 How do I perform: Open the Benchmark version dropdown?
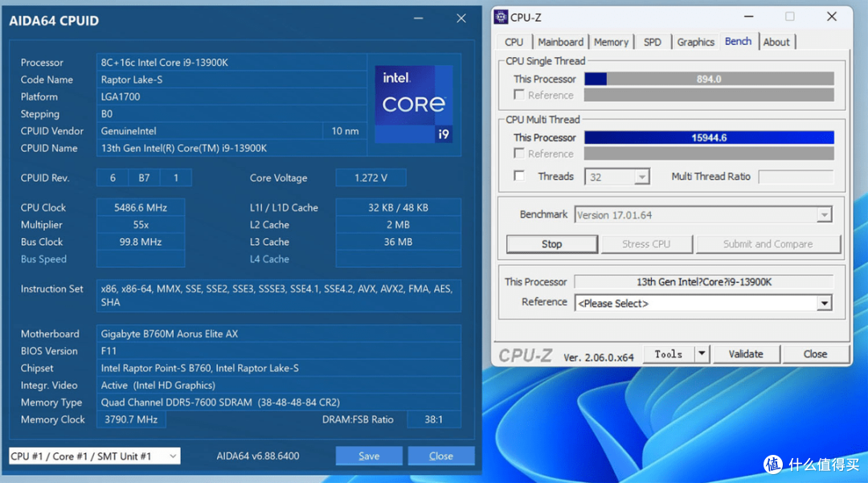825,215
